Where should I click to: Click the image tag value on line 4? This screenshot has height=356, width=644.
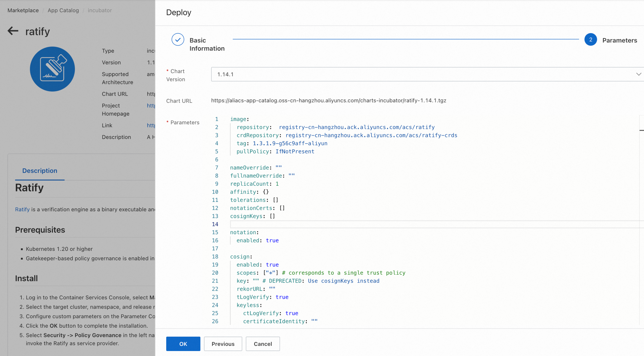coord(290,143)
